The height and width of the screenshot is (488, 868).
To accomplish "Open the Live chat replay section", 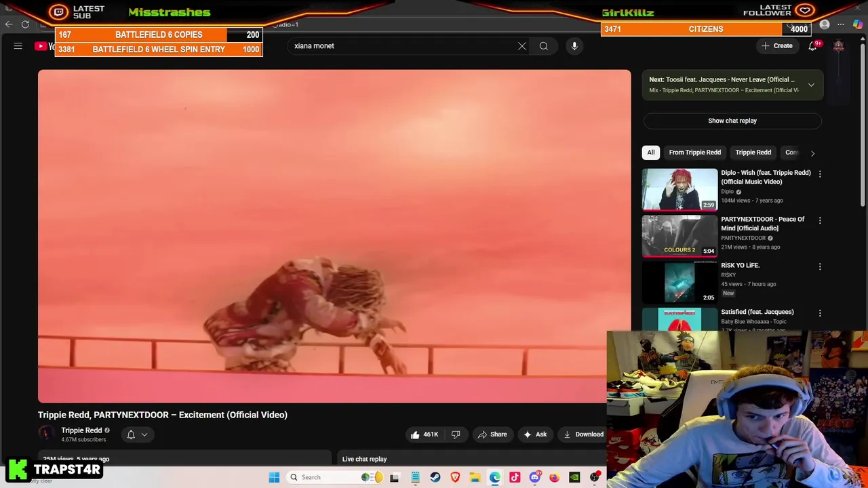I will [x=364, y=459].
